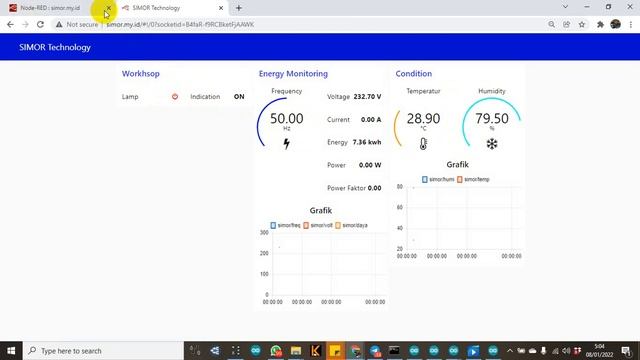Bookmark this page with star icon
640x360 pixels.
click(582, 24)
